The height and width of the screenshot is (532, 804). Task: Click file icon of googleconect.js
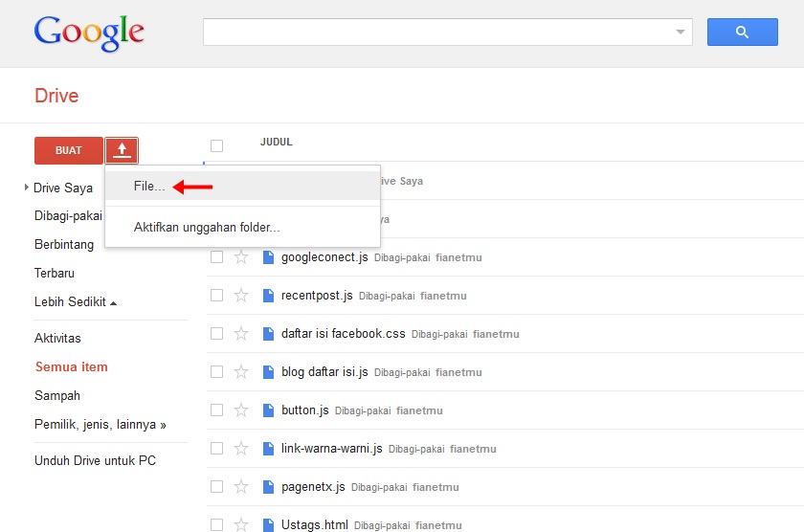(268, 256)
